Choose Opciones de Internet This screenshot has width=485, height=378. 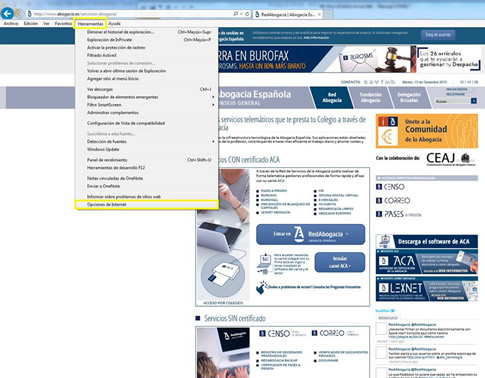coord(147,205)
